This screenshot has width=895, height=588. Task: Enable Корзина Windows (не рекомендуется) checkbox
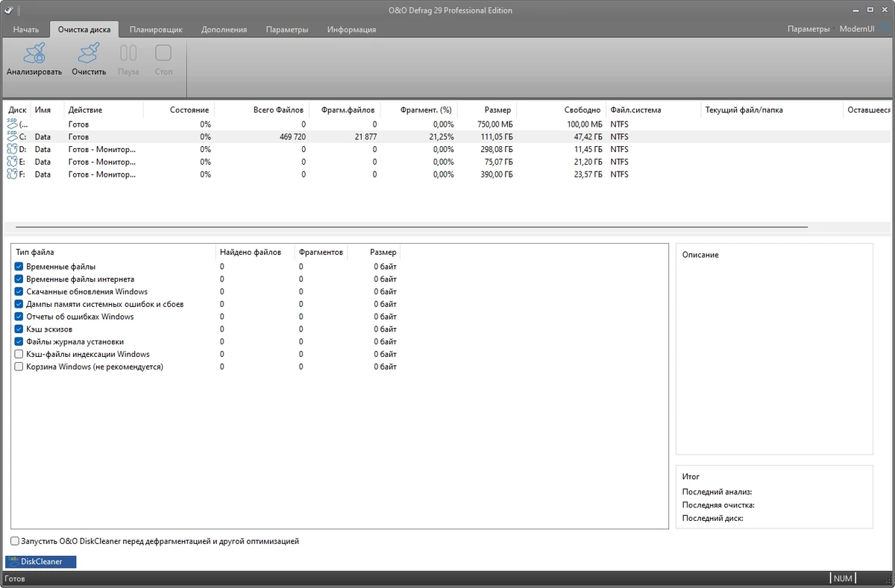pyautogui.click(x=19, y=367)
